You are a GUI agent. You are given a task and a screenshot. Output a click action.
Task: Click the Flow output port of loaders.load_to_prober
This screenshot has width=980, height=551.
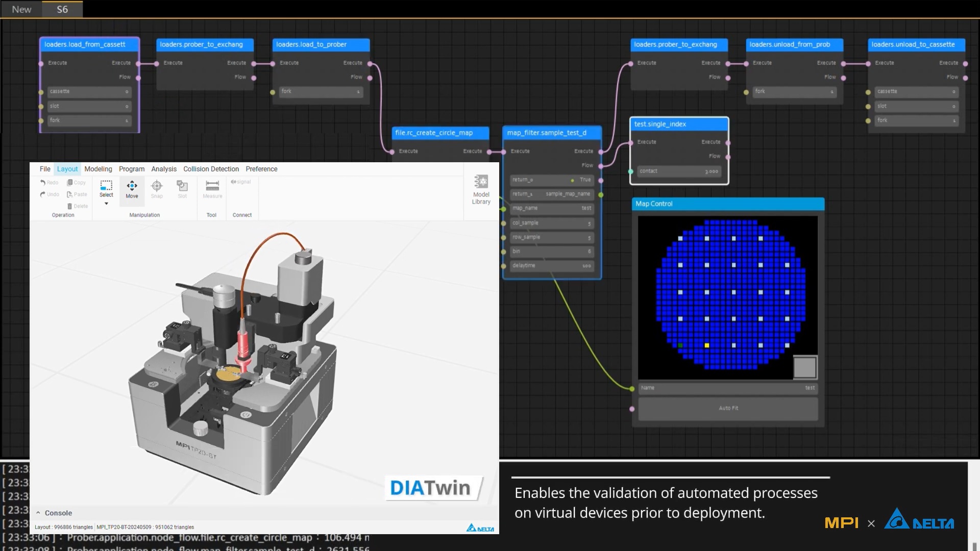tap(370, 78)
